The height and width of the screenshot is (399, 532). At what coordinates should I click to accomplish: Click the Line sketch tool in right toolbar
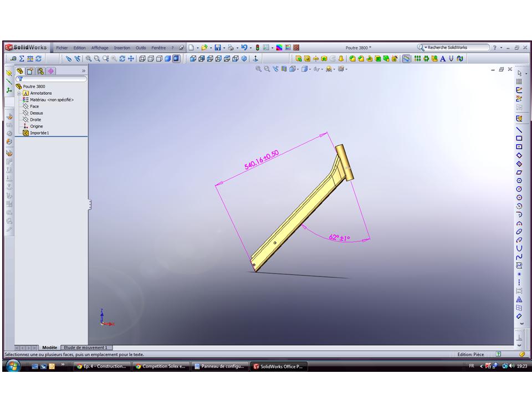[x=519, y=129]
